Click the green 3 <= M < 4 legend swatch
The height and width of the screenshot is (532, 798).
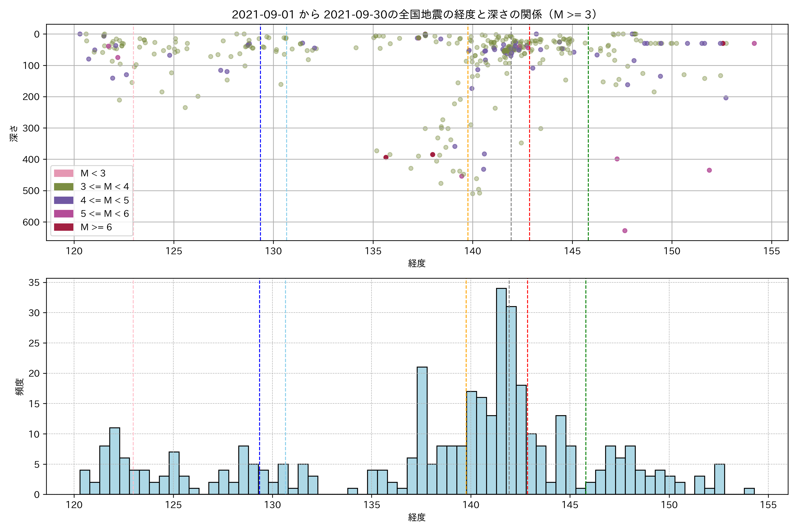(64, 187)
